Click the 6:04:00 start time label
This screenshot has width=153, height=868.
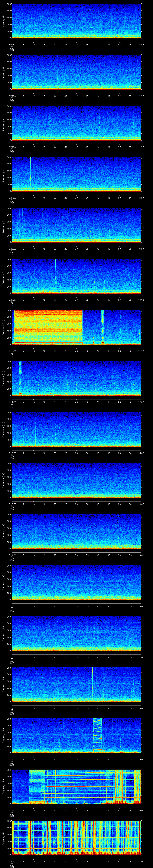(12, 44)
